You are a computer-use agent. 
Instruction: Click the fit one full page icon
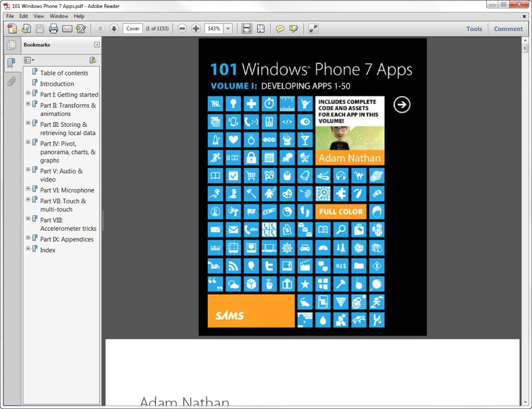coord(261,29)
